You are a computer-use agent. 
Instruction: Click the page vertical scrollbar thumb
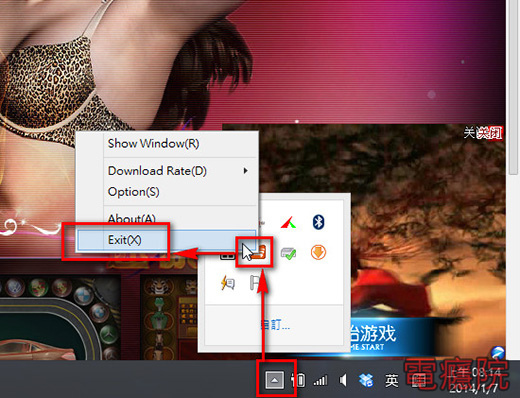pyautogui.click(x=513, y=87)
